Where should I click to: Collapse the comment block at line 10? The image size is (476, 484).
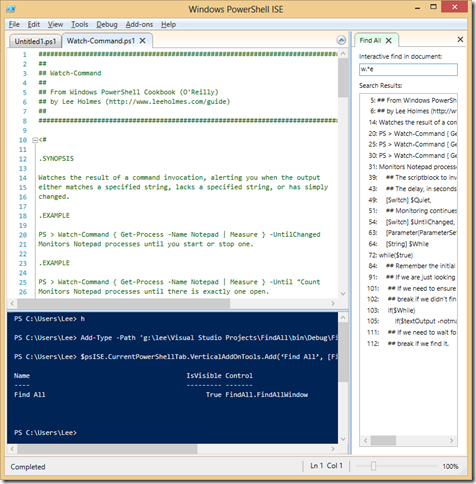[35, 140]
